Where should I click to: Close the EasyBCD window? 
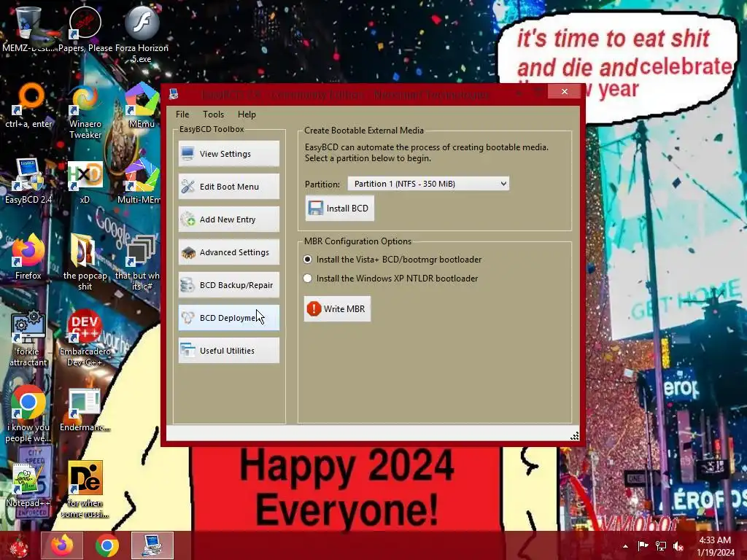click(565, 91)
